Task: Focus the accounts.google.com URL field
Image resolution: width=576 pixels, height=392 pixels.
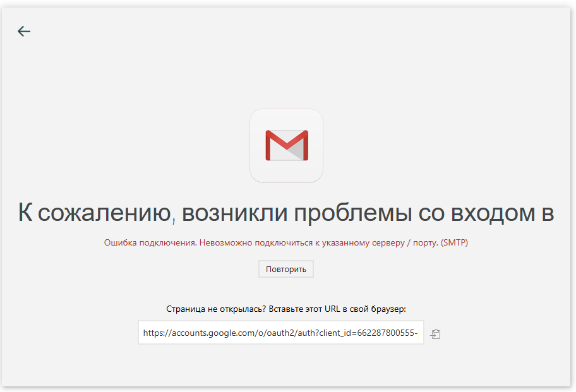Action: pyautogui.click(x=281, y=333)
